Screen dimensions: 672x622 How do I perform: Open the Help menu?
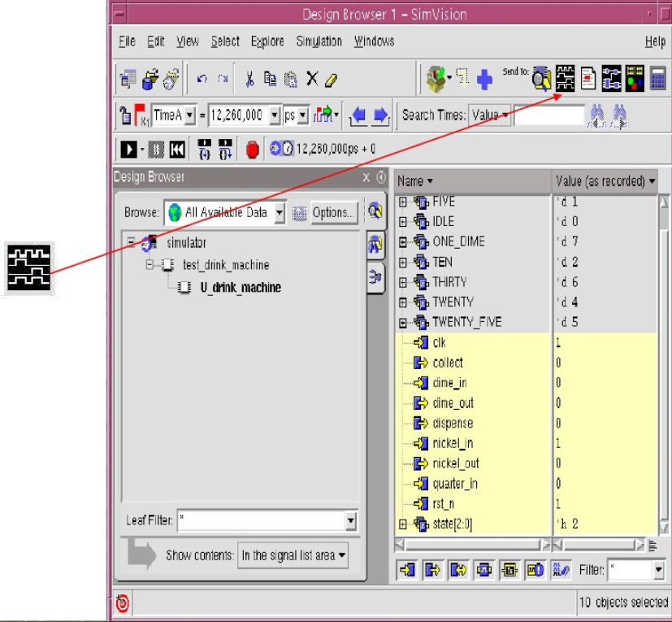[x=655, y=41]
